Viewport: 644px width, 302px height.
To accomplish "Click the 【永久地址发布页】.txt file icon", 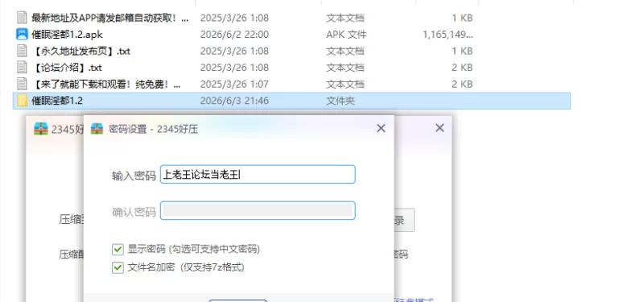I will pyautogui.click(x=22, y=51).
